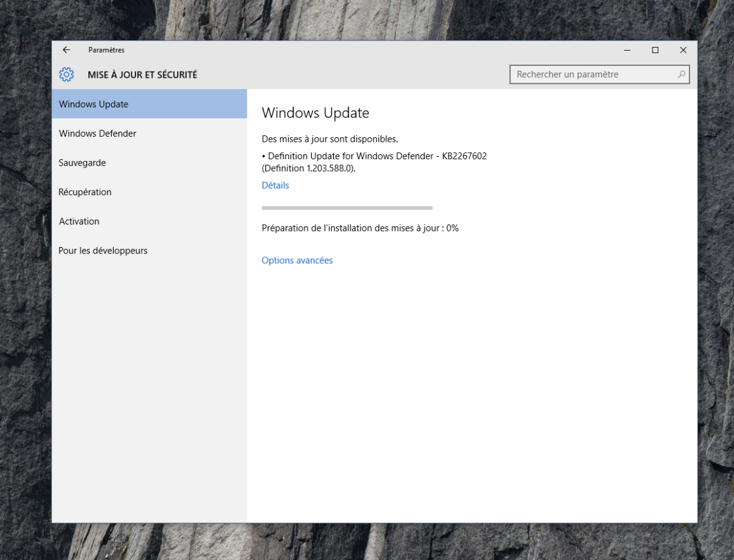Go back using the arrow in title bar
Viewport: 734px width, 560px height.
[66, 50]
